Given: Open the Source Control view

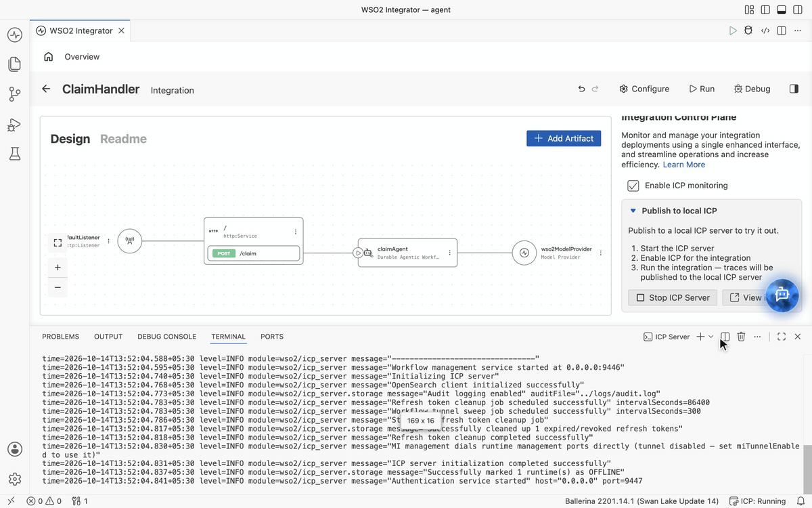Looking at the screenshot, I should 15,94.
